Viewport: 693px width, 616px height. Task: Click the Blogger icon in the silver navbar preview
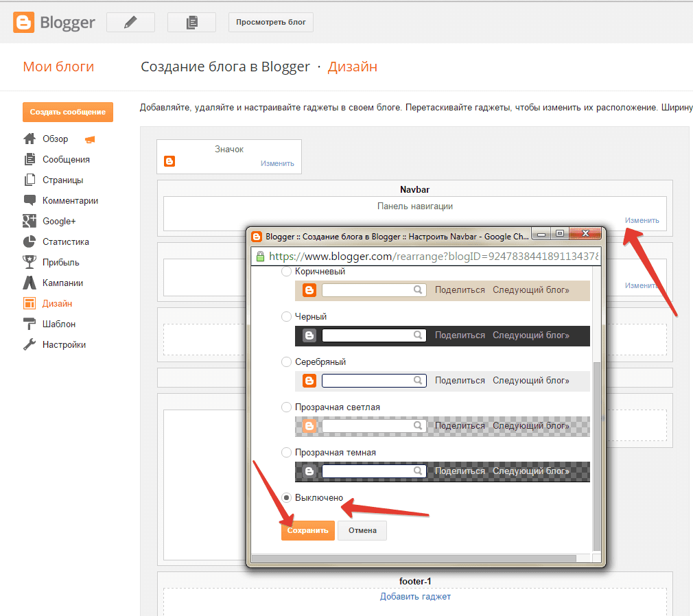(309, 381)
